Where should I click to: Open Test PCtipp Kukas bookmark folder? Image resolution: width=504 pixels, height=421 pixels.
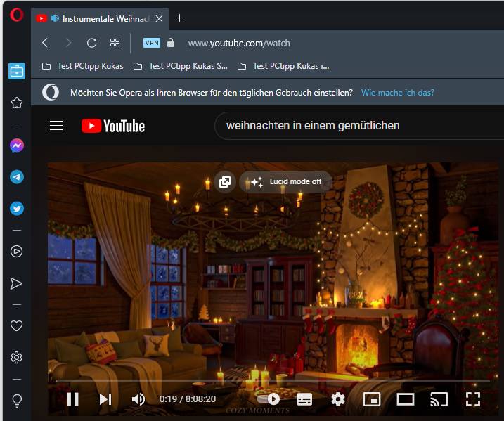[83, 66]
